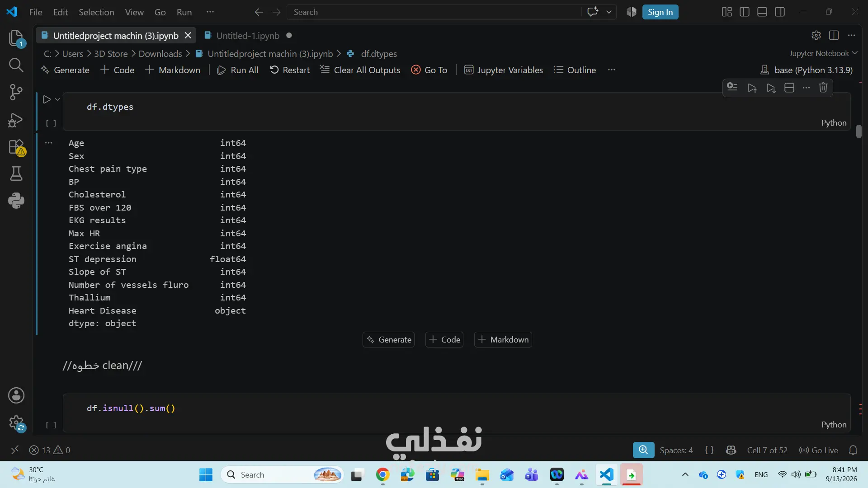Toggle panel layout button
Viewport: 868px width, 488px height.
point(762,12)
